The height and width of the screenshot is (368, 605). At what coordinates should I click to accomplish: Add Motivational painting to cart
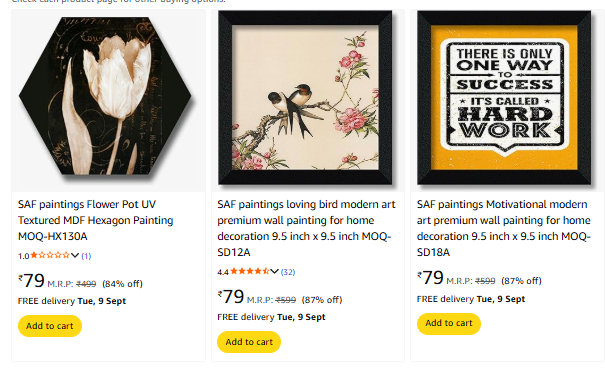coord(449,323)
